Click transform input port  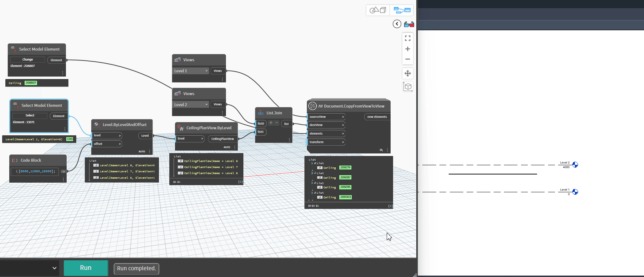(326, 142)
